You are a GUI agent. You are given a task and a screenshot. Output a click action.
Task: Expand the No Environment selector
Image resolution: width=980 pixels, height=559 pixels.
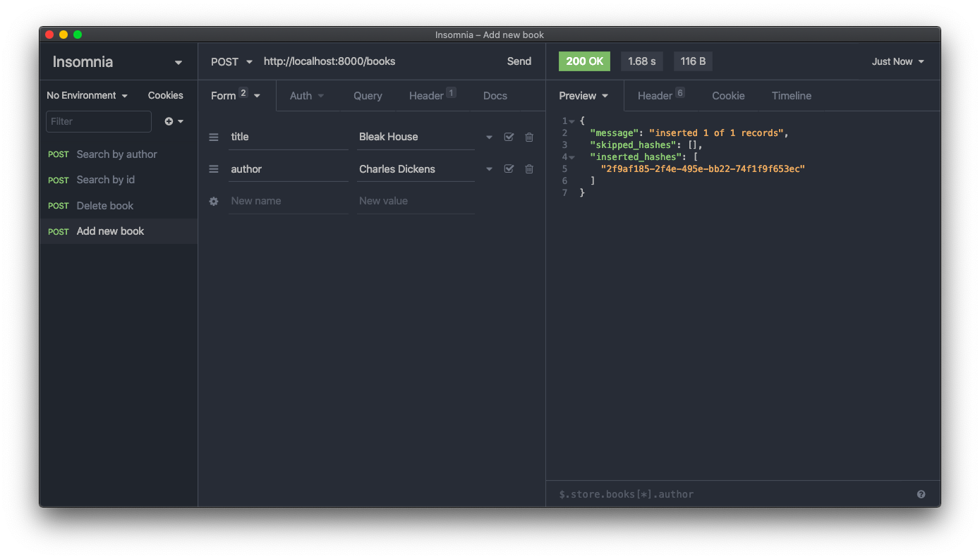[87, 96]
